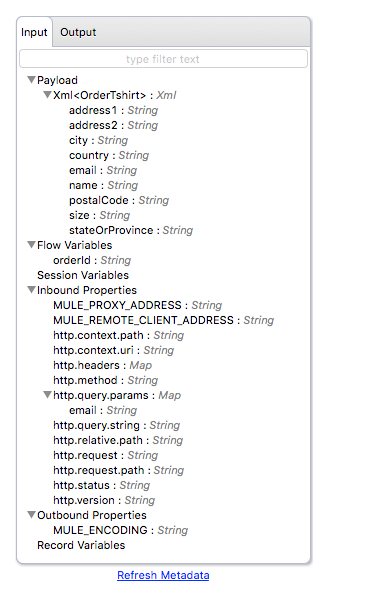Switch to the Output tab
366x598 pixels.
pyautogui.click(x=78, y=32)
